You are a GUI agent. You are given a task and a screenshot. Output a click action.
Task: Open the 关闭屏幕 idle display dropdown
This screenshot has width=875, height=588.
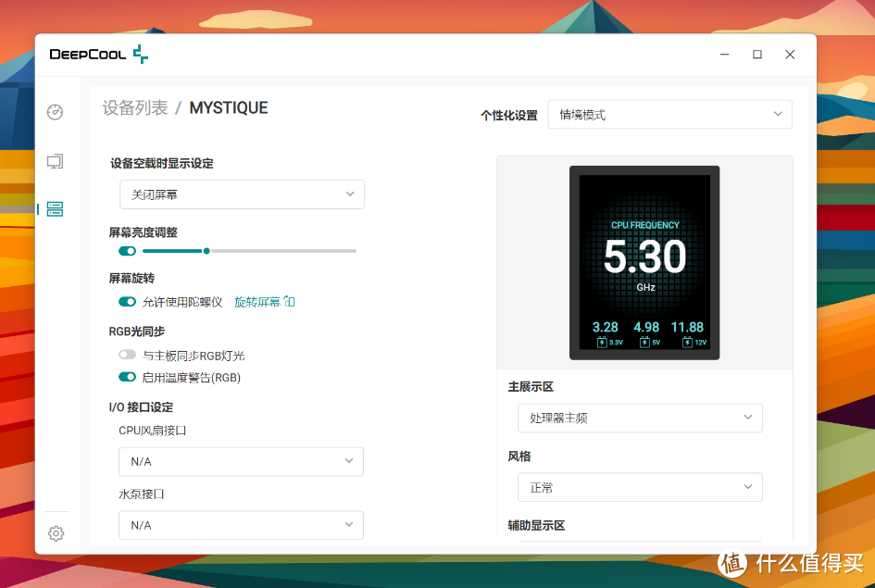point(243,194)
